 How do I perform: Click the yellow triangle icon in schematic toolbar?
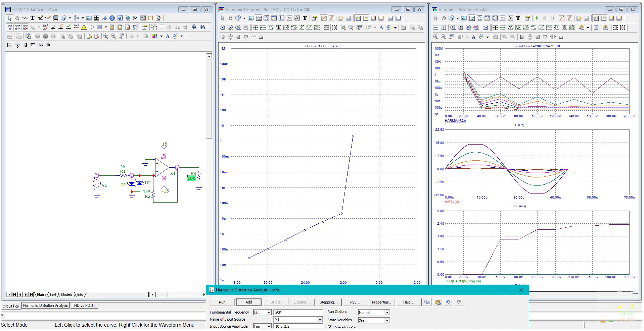tap(84, 27)
